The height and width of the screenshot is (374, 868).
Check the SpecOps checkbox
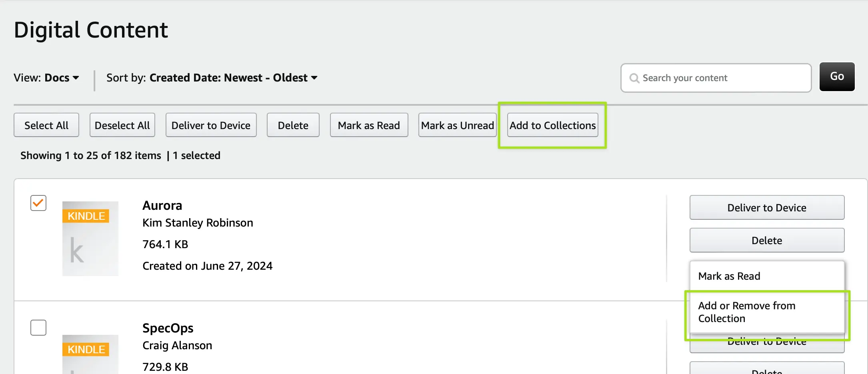38,328
